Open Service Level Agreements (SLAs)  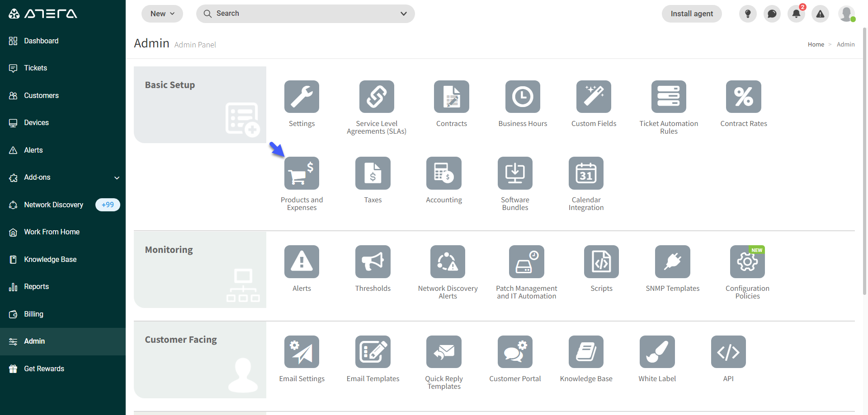(377, 97)
